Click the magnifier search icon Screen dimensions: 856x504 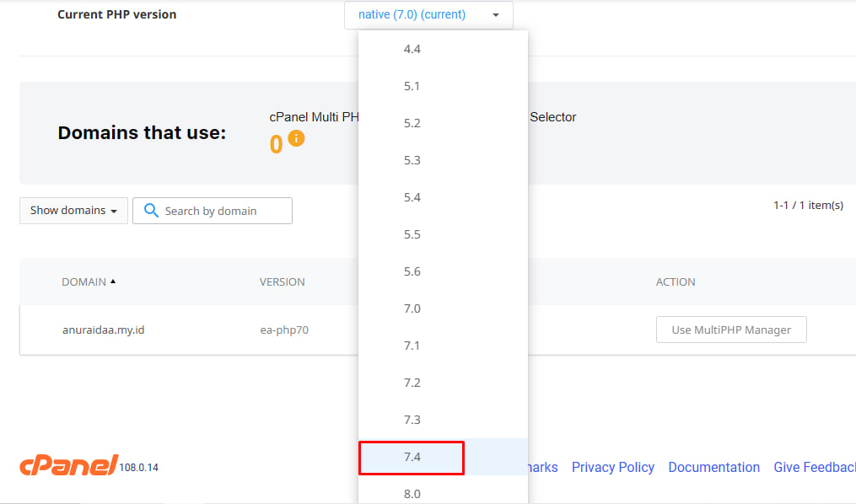151,211
